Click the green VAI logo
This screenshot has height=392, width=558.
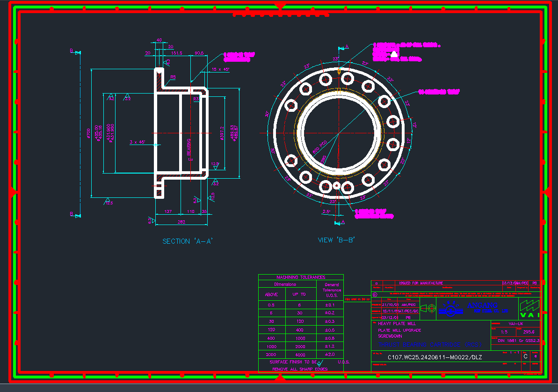529,308
